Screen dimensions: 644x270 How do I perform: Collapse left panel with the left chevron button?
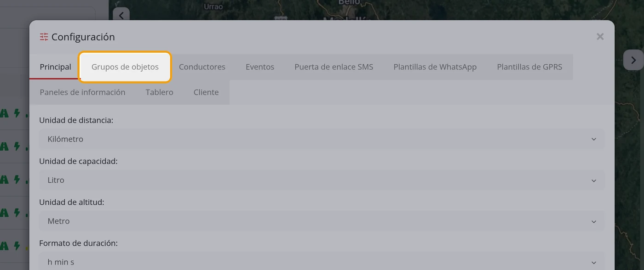pyautogui.click(x=121, y=15)
